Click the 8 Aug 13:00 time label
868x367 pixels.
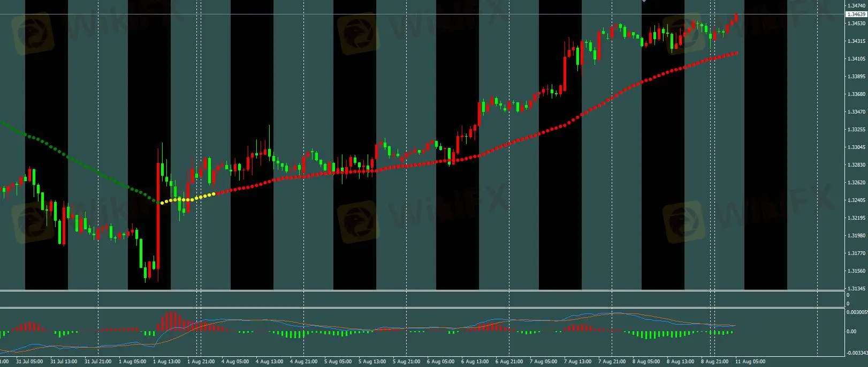680,362
